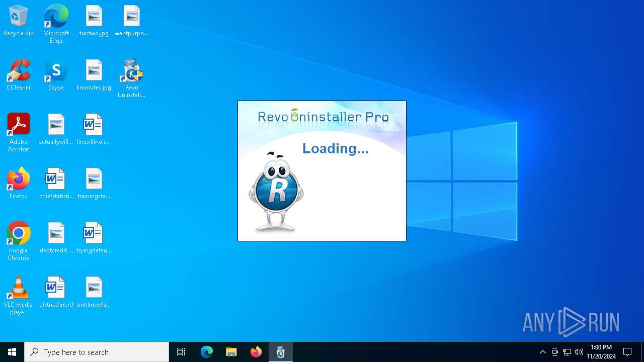Open the Recycle Bin desktop icon
This screenshot has height=362, width=644.
coord(19,21)
